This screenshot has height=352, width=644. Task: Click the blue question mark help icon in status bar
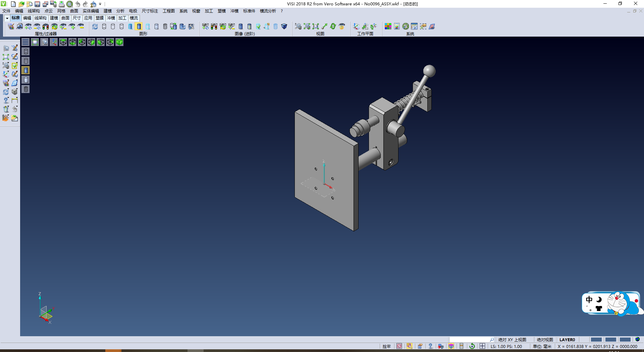pos(430,346)
